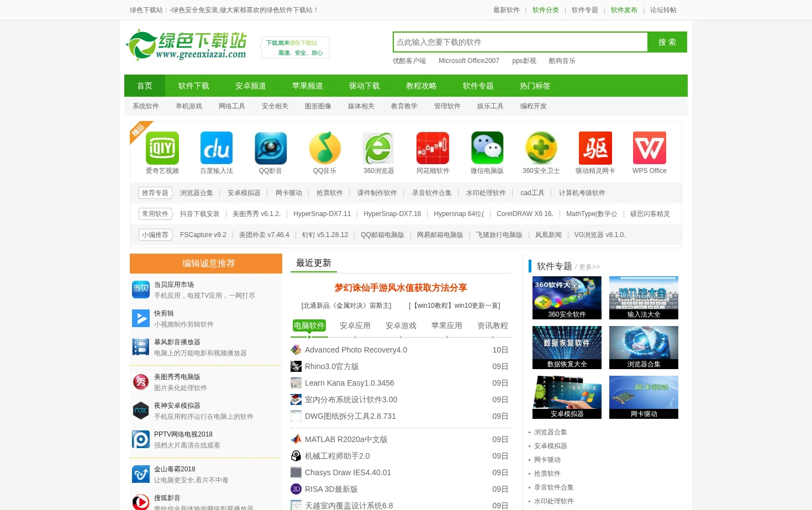Open 驱动下载 in the nav bar
This screenshot has width=812, height=510.
click(364, 86)
